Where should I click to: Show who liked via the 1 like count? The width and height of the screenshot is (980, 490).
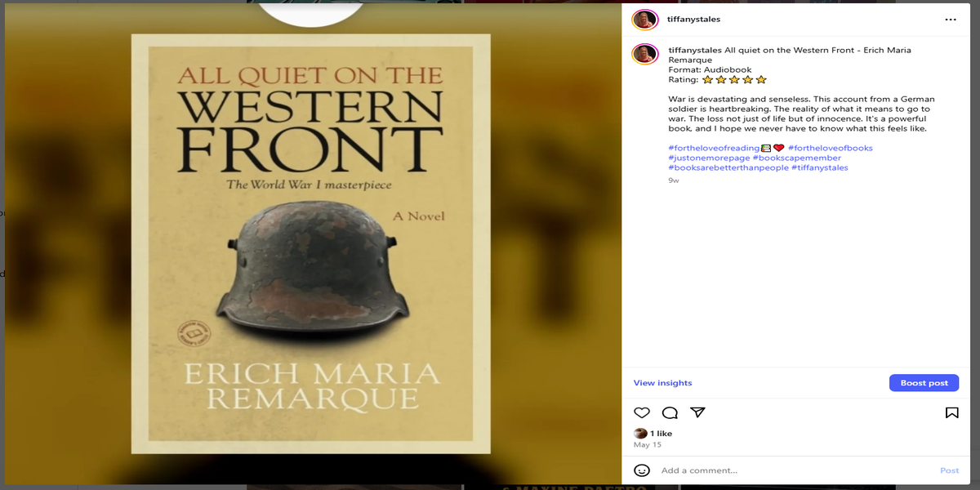point(661,434)
